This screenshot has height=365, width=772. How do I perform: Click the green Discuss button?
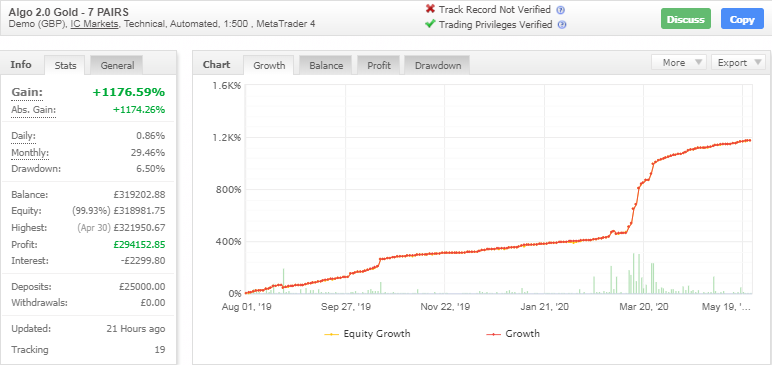pyautogui.click(x=686, y=19)
